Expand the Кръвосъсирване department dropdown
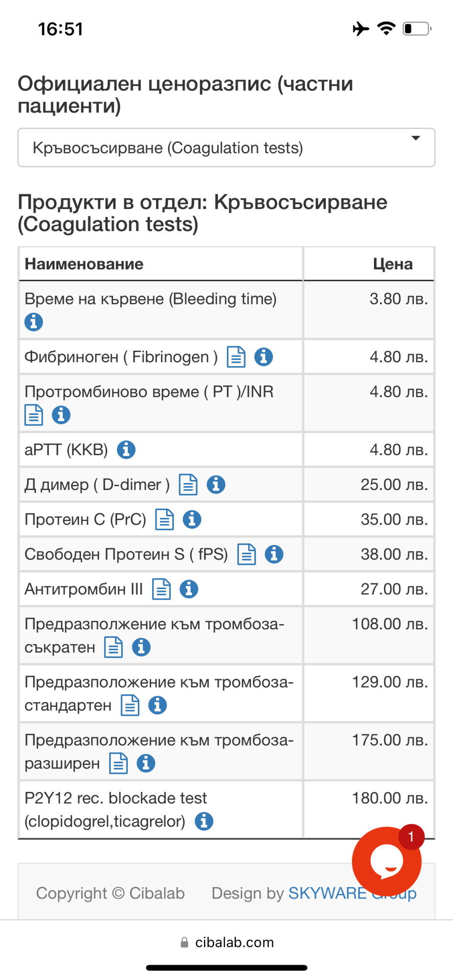This screenshot has width=453, height=980. (226, 148)
